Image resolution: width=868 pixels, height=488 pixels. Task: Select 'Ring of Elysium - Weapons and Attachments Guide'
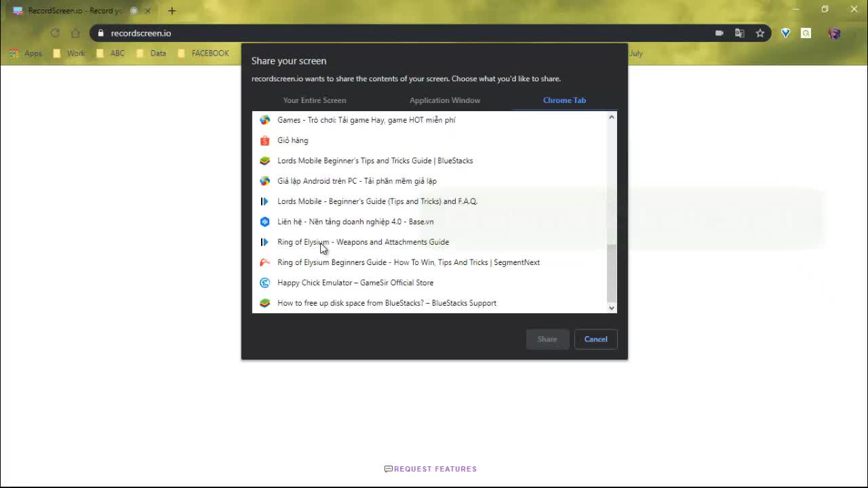coord(429,242)
